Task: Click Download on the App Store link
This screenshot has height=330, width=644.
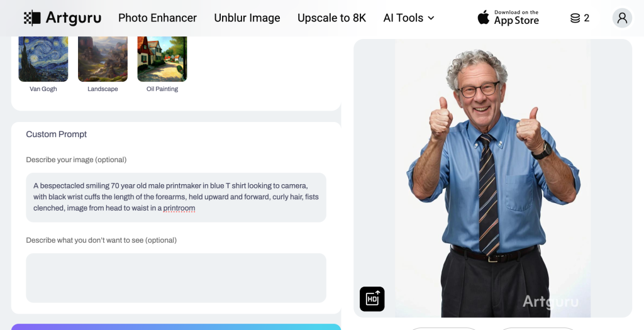Action: point(508,18)
